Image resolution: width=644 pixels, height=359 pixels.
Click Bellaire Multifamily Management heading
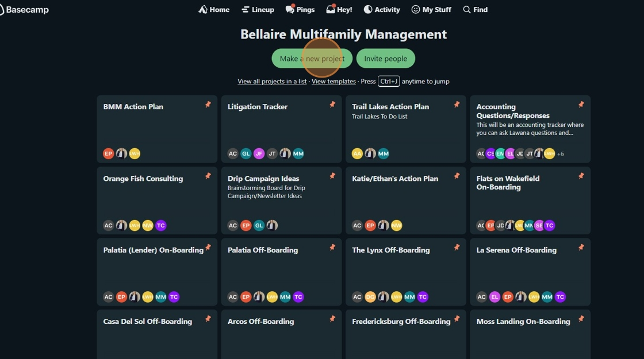click(x=343, y=34)
